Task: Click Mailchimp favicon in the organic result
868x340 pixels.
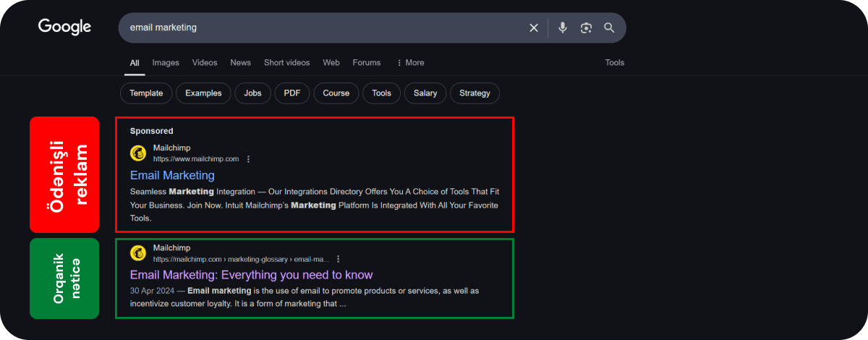Action: (138, 253)
